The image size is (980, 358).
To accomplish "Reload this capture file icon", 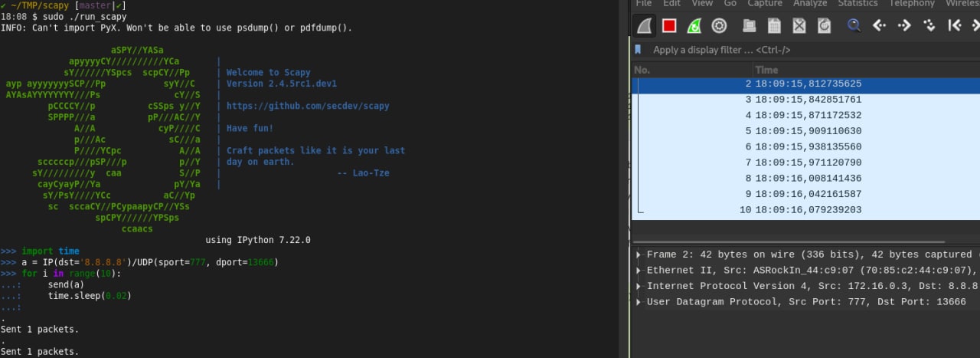I will (824, 25).
